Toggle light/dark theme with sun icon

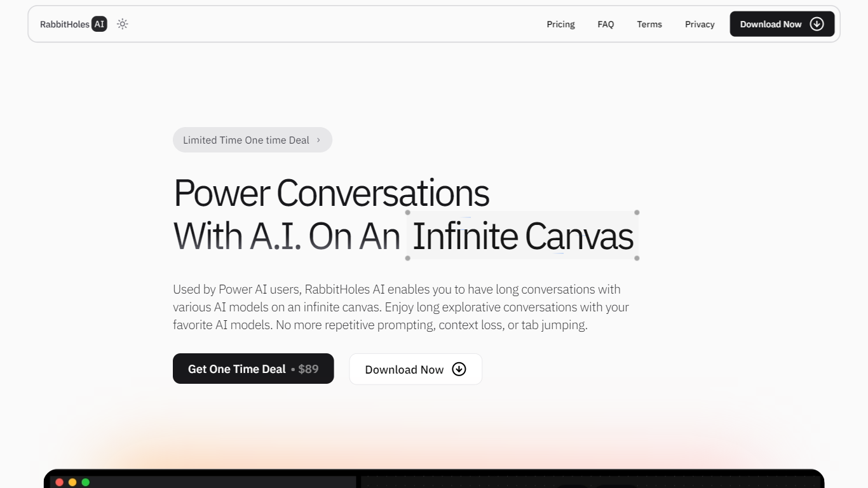coord(123,24)
